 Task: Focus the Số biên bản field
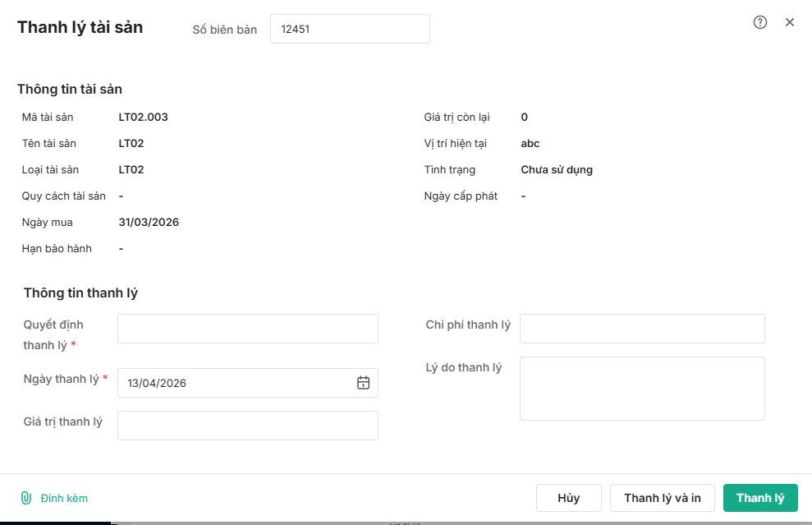pos(350,29)
